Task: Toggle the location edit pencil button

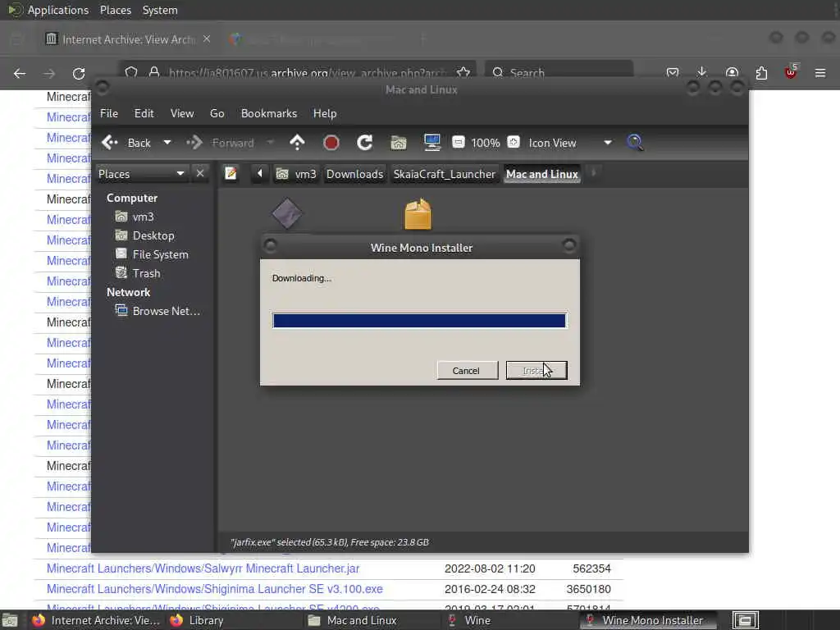Action: click(x=231, y=174)
